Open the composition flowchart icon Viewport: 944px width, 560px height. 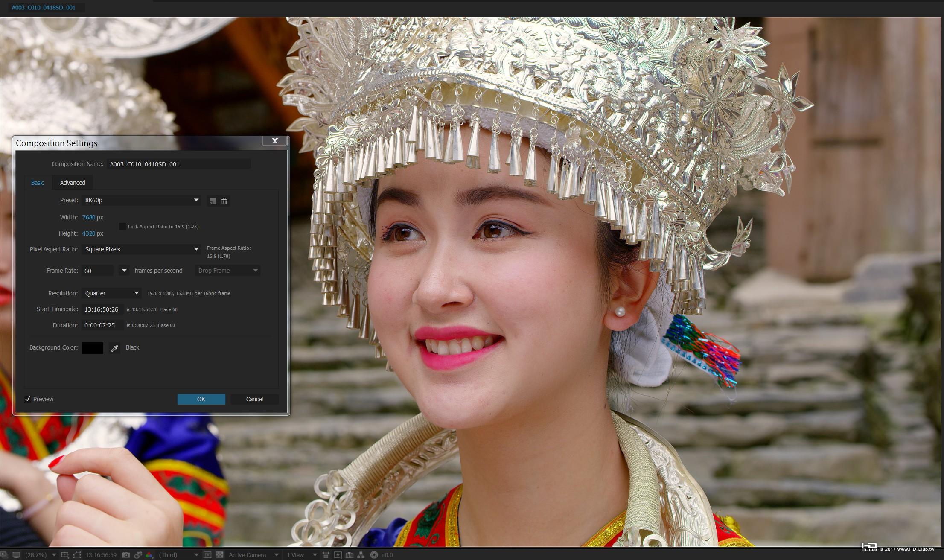coord(361,555)
